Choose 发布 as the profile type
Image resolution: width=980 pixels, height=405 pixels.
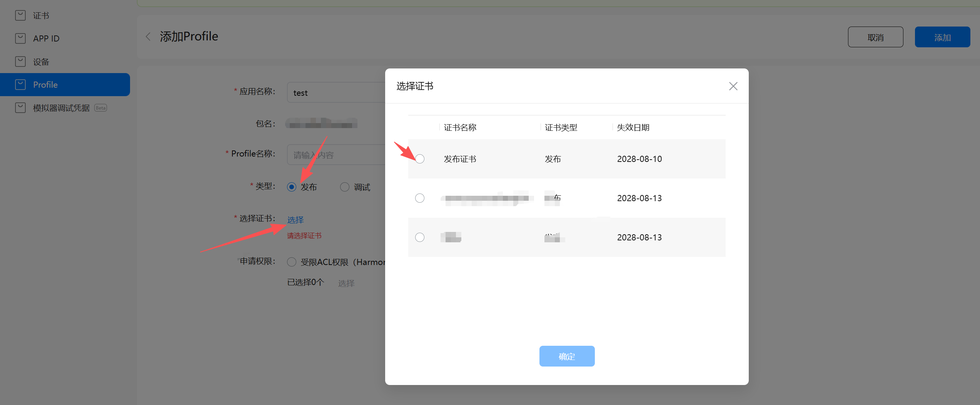(x=292, y=187)
